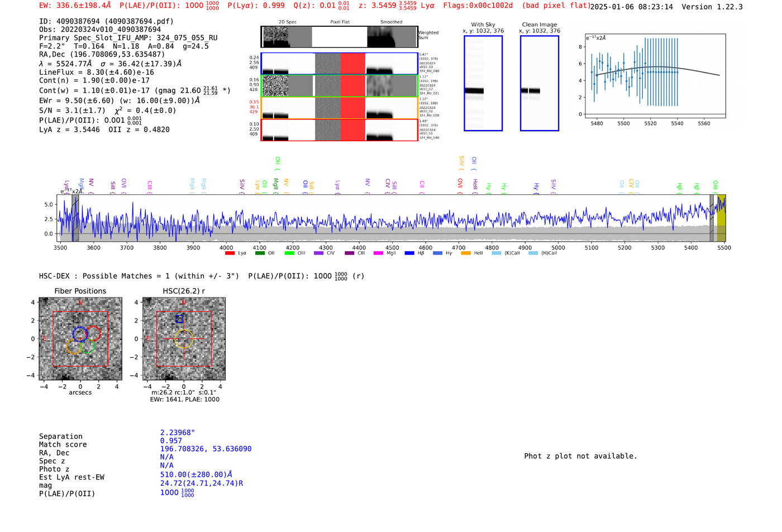
Task: Click the Primary Spec_Slot_IFU_AMP line
Action: (128, 38)
